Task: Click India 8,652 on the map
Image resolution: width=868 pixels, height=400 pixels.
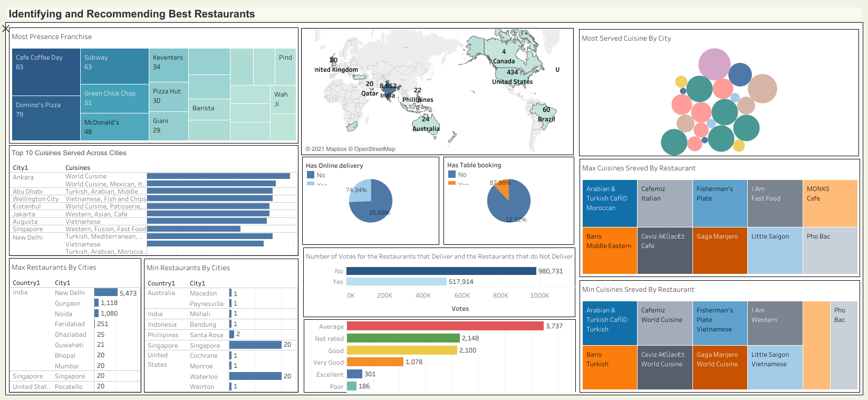Action: 388,90
